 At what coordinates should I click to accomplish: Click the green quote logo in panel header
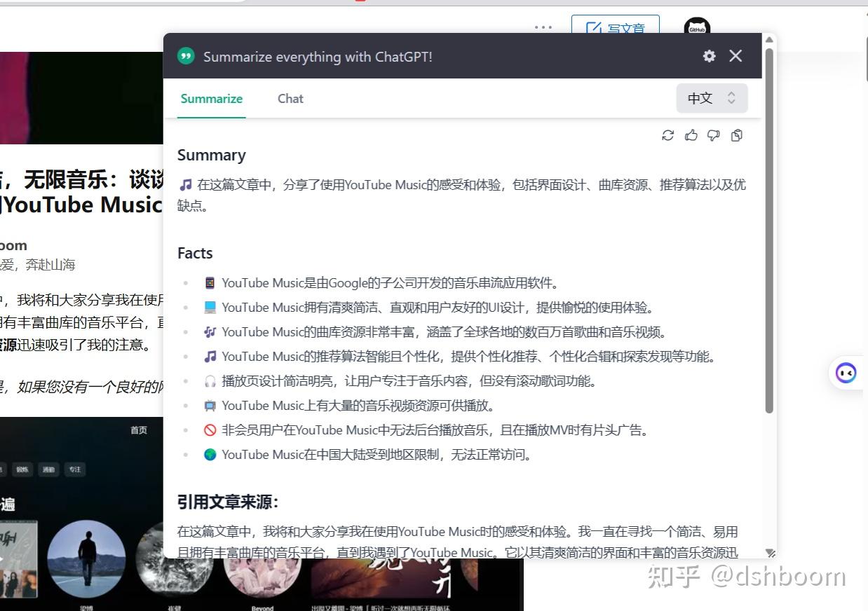(x=186, y=56)
